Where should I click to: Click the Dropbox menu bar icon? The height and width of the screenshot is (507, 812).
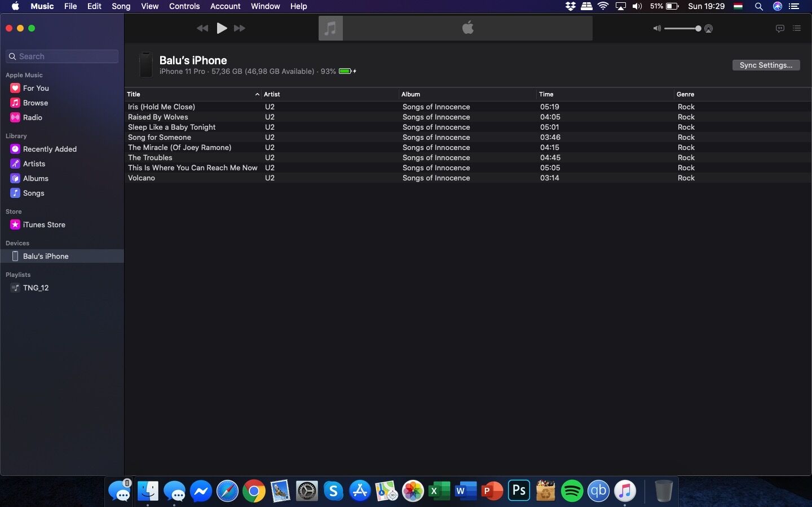pos(570,6)
